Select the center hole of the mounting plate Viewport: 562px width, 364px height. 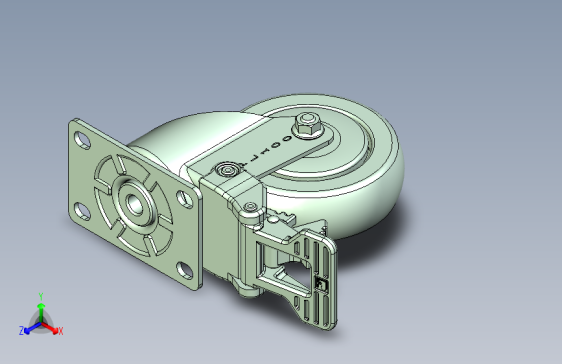click(x=135, y=205)
